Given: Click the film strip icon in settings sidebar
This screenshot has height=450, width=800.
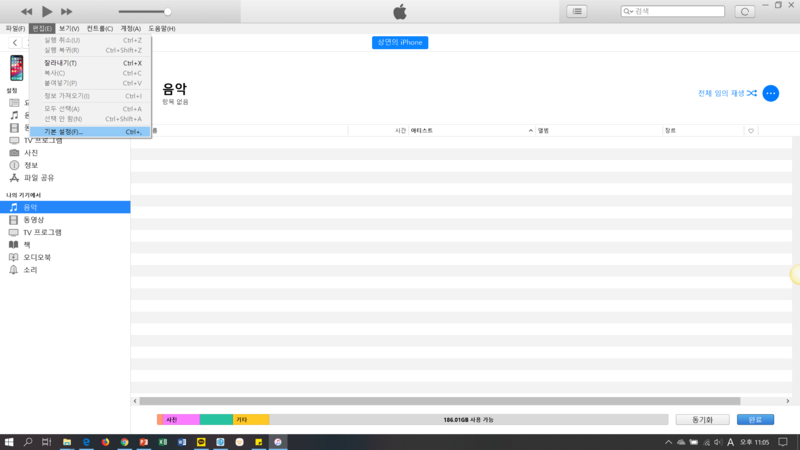Looking at the screenshot, I should pyautogui.click(x=14, y=128).
